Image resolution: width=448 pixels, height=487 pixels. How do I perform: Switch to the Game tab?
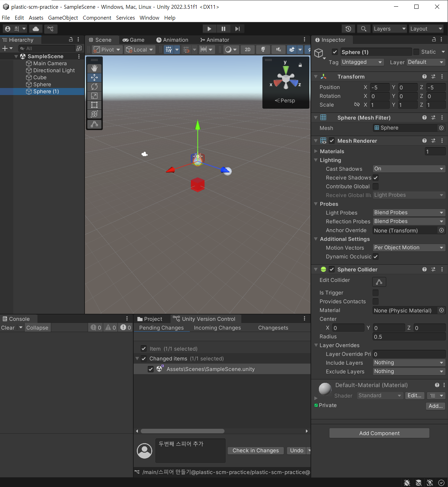tap(133, 40)
